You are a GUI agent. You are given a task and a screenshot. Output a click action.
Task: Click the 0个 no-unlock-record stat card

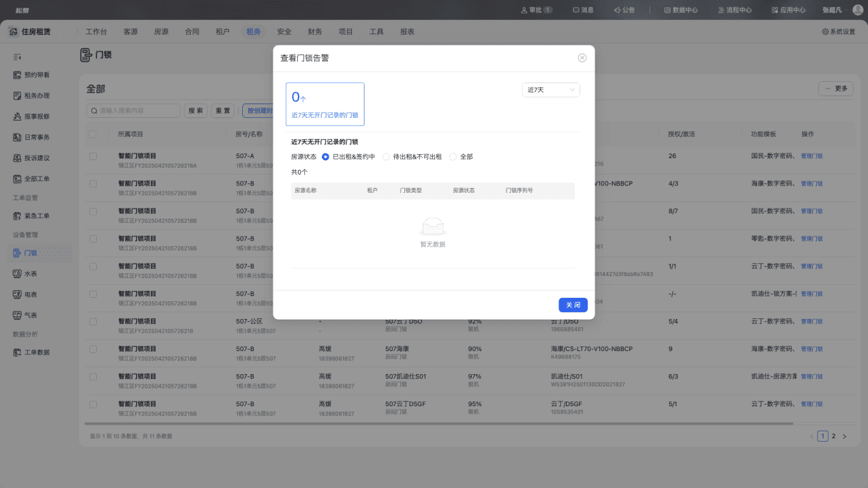tap(325, 104)
